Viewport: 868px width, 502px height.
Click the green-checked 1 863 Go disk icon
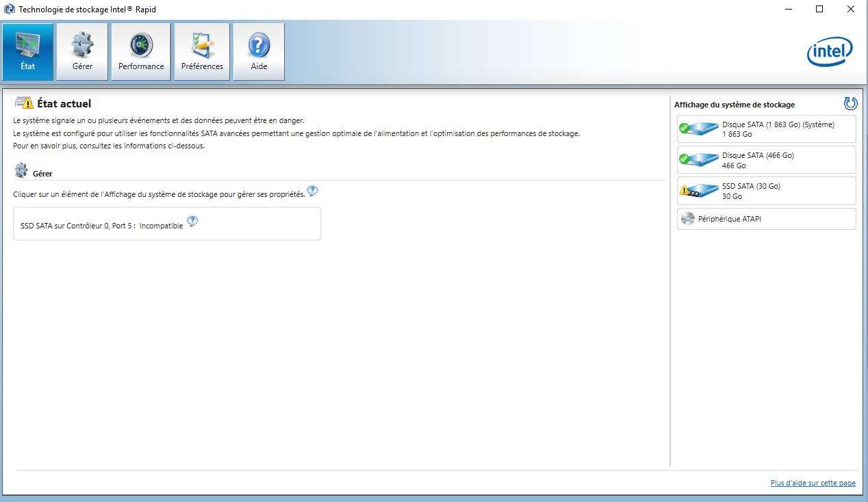(698, 129)
